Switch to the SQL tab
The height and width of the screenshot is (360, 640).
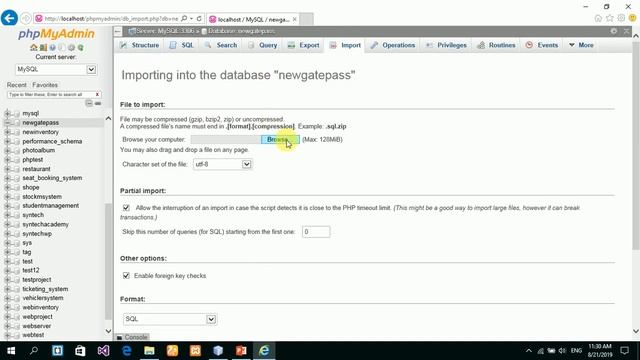[182, 45]
